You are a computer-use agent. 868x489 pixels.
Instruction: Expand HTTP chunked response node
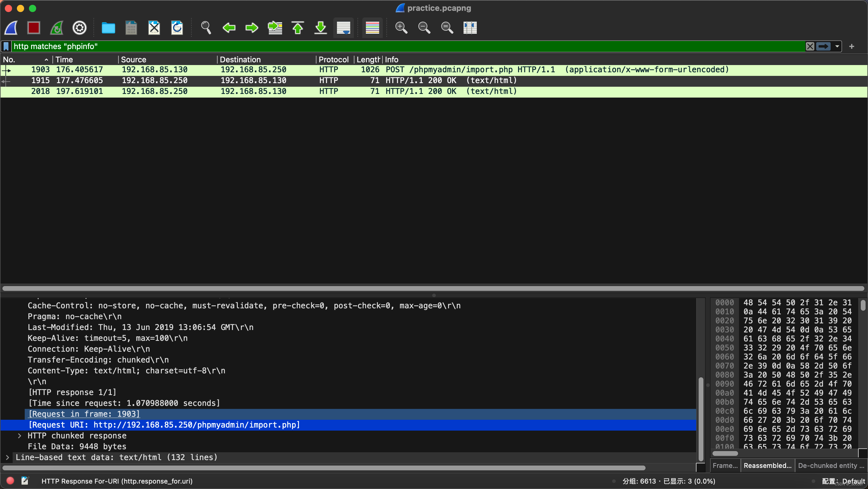[20, 436]
